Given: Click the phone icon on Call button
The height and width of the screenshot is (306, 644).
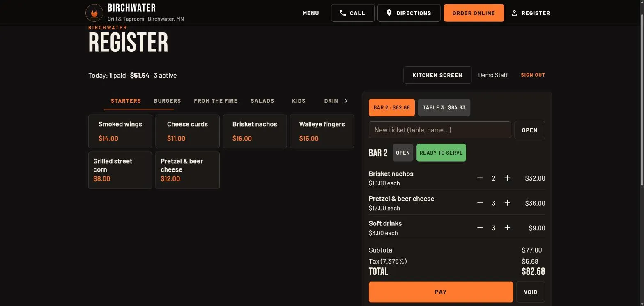Looking at the screenshot, I should point(343,13).
